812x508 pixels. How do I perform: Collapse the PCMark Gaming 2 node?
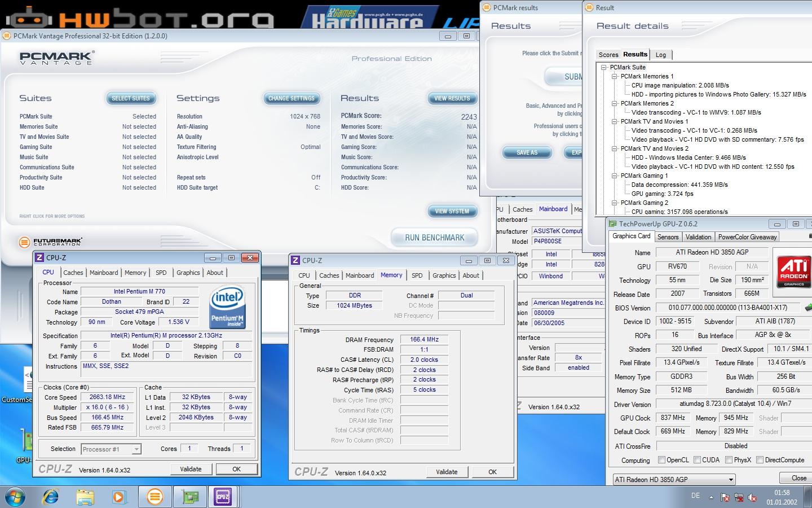(x=615, y=203)
